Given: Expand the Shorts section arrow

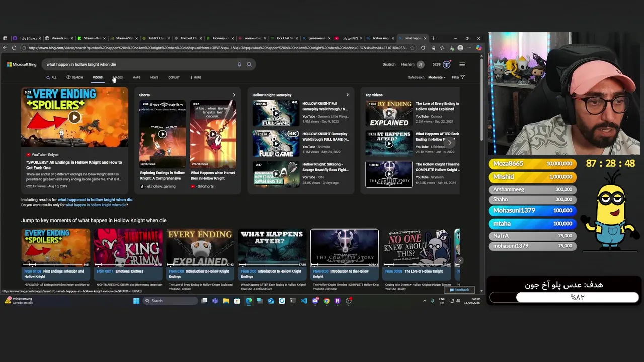Looking at the screenshot, I should (234, 95).
